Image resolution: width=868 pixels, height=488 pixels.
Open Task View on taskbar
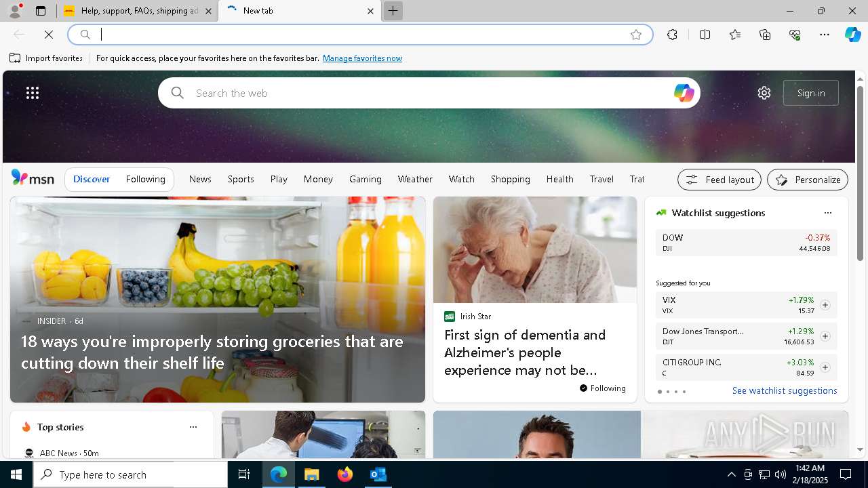[245, 474]
